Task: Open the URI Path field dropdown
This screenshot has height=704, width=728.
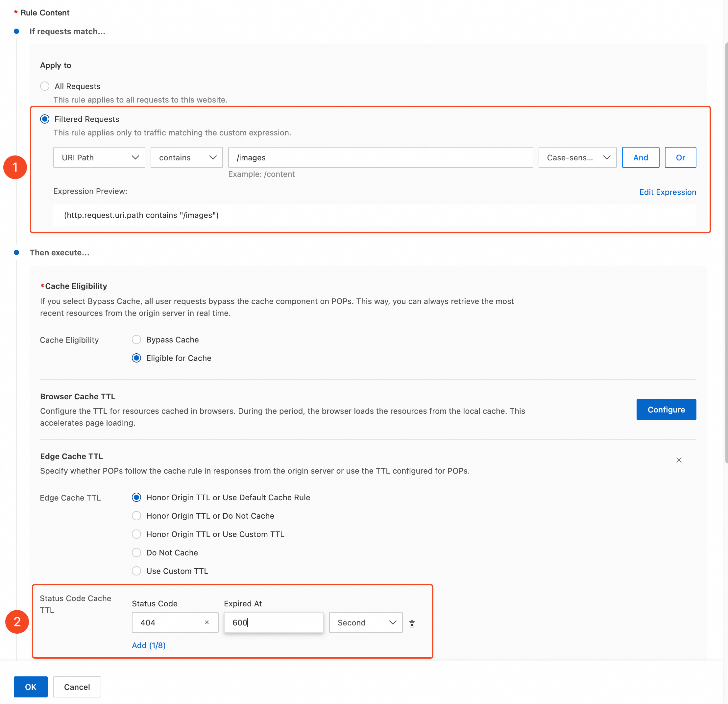Action: pyautogui.click(x=99, y=157)
